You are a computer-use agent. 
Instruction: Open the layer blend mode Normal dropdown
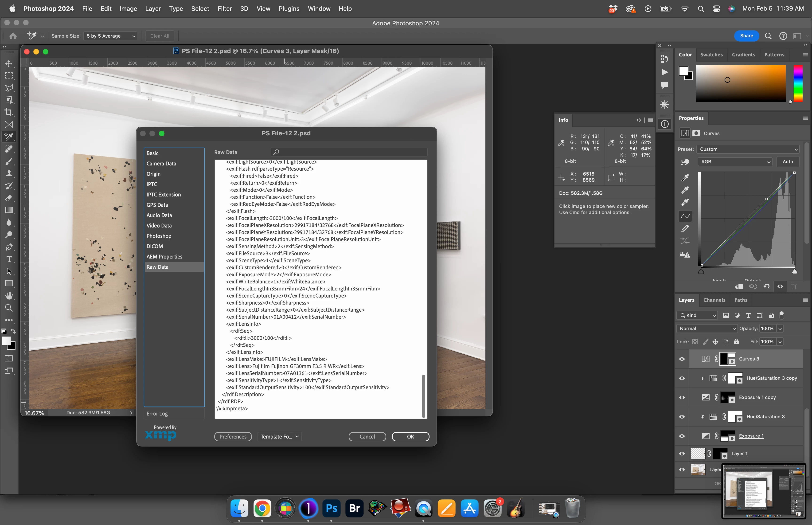coord(707,328)
